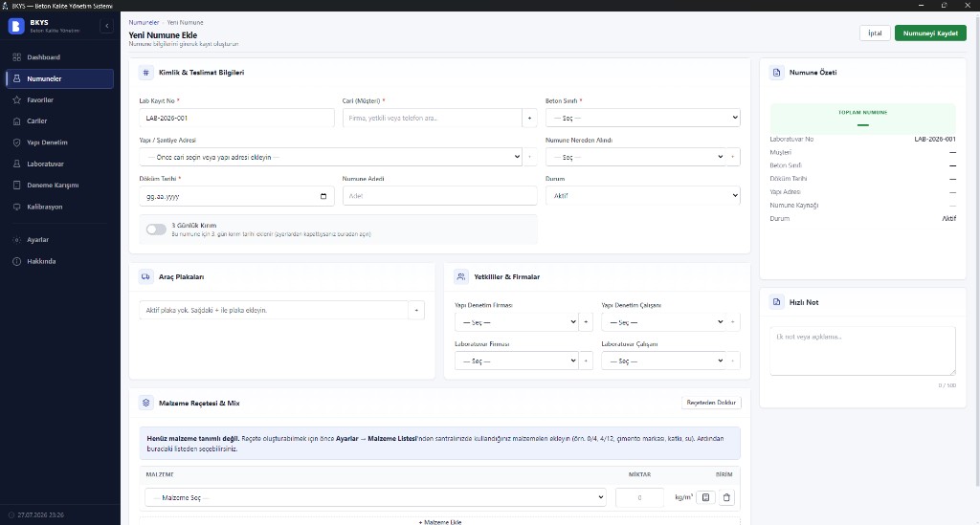Collapse the sidebar with the chevron button

107,26
